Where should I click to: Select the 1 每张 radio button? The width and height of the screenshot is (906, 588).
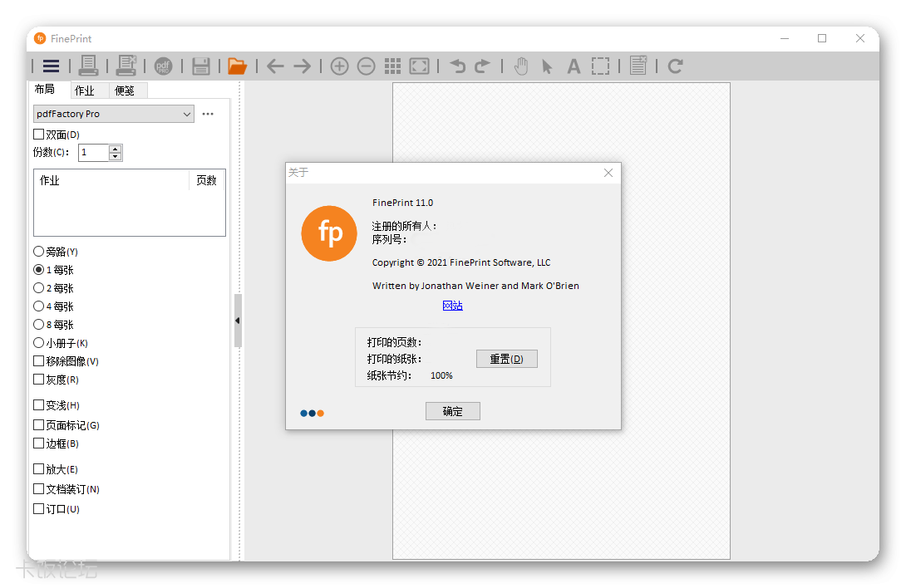[x=39, y=269]
